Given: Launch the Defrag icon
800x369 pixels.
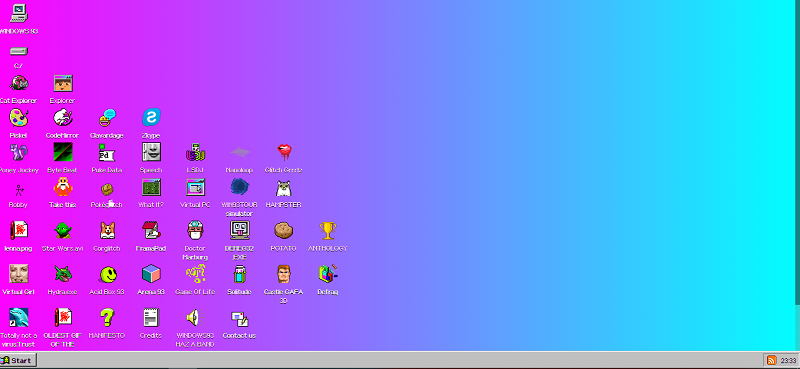Looking at the screenshot, I should coord(328,274).
